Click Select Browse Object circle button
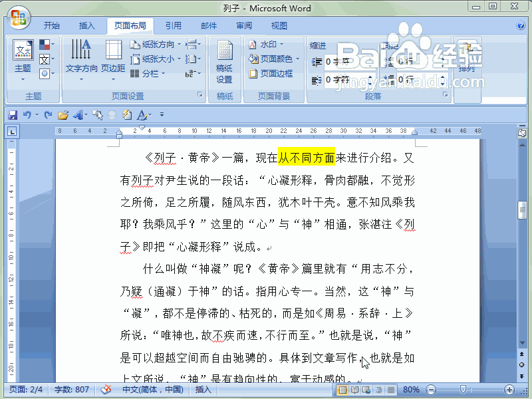Viewport: 532px width, 399px height. click(x=522, y=364)
